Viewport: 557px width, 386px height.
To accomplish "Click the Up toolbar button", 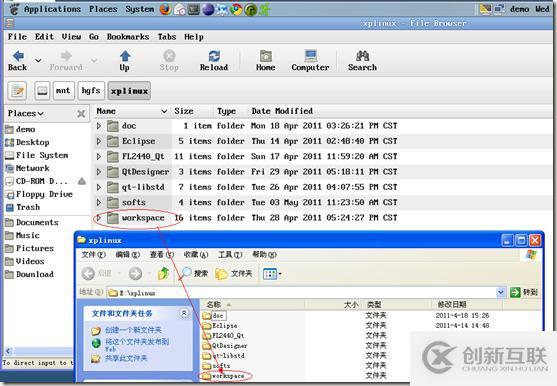I will (125, 61).
